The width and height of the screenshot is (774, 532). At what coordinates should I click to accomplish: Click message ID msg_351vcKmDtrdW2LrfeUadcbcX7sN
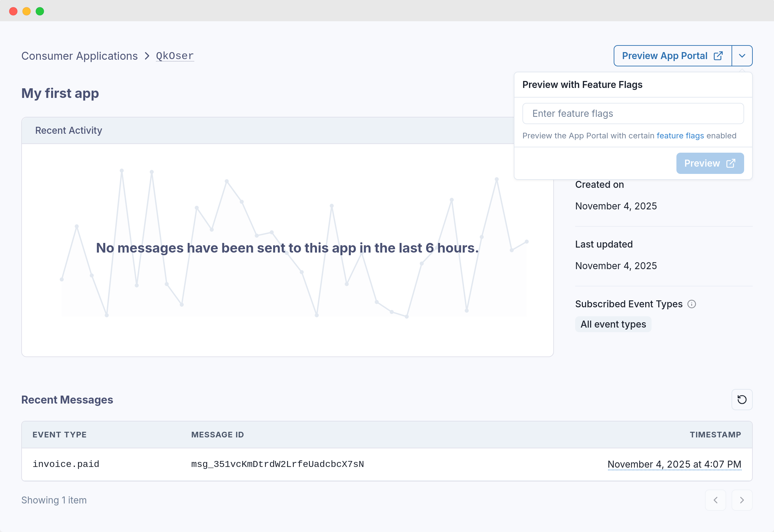(277, 464)
